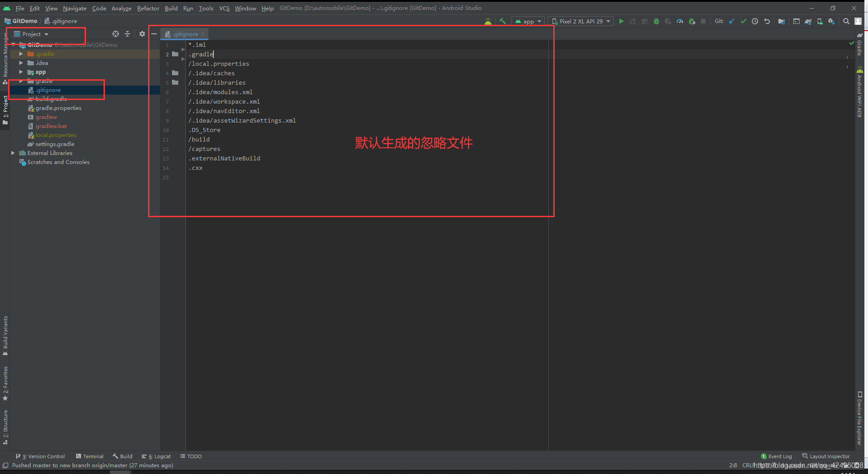Open Search Everywhere magnifier
The height and width of the screenshot is (474, 868).
[x=846, y=21]
